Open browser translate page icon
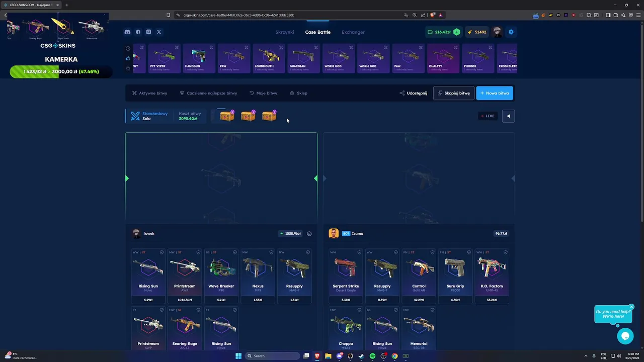 point(406,15)
